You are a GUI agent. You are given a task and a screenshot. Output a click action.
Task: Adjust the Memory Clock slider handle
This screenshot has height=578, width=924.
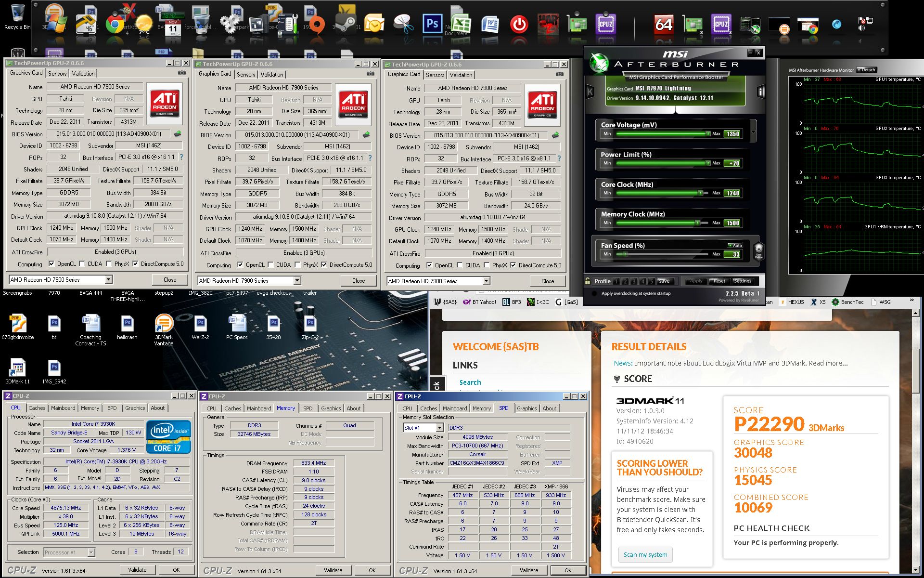click(697, 223)
